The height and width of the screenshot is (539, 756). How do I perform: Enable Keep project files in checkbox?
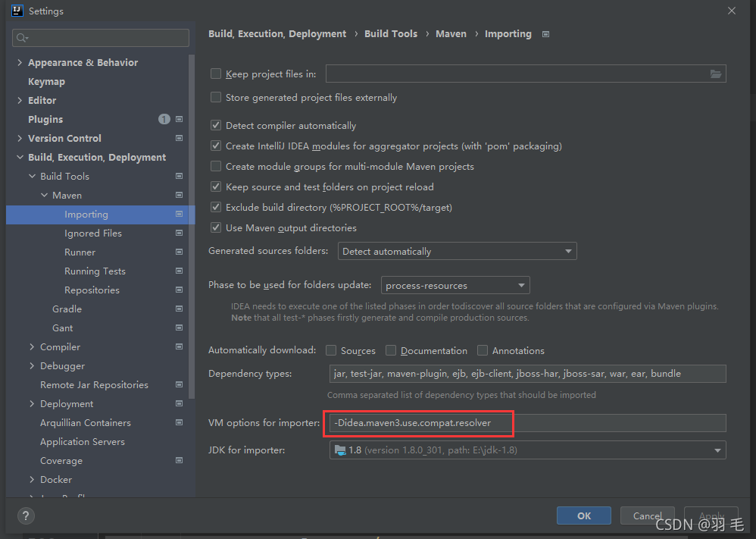216,74
